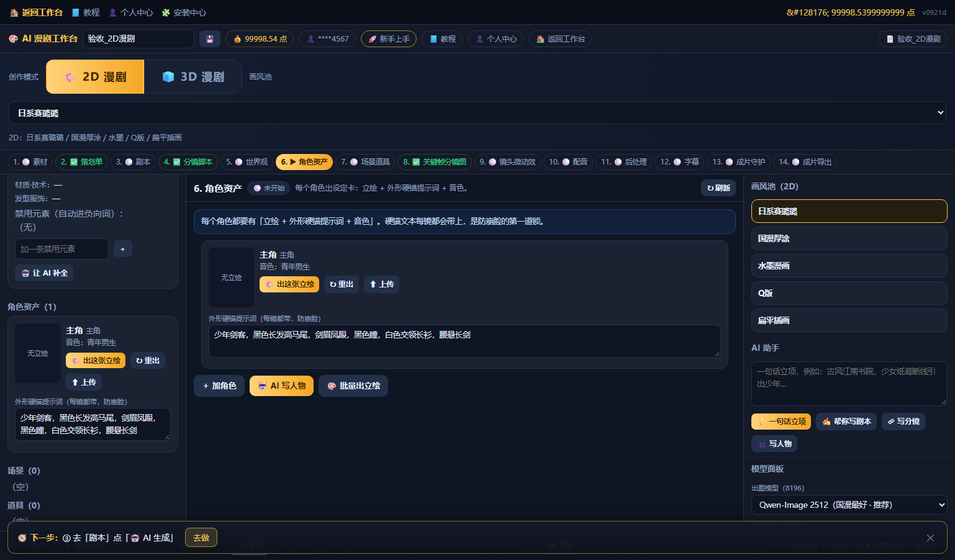Open the 验收_2D漫剧 project selector at top right
955x560 pixels.
tap(912, 38)
